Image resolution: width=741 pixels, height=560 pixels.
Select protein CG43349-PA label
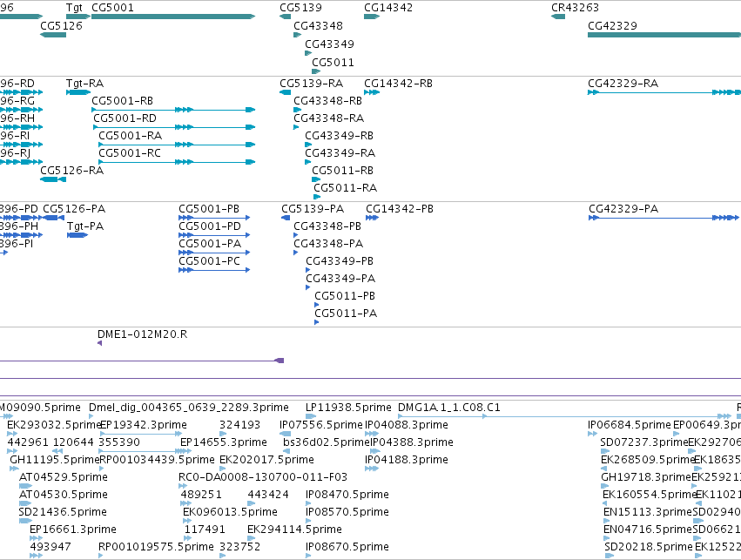coord(340,279)
